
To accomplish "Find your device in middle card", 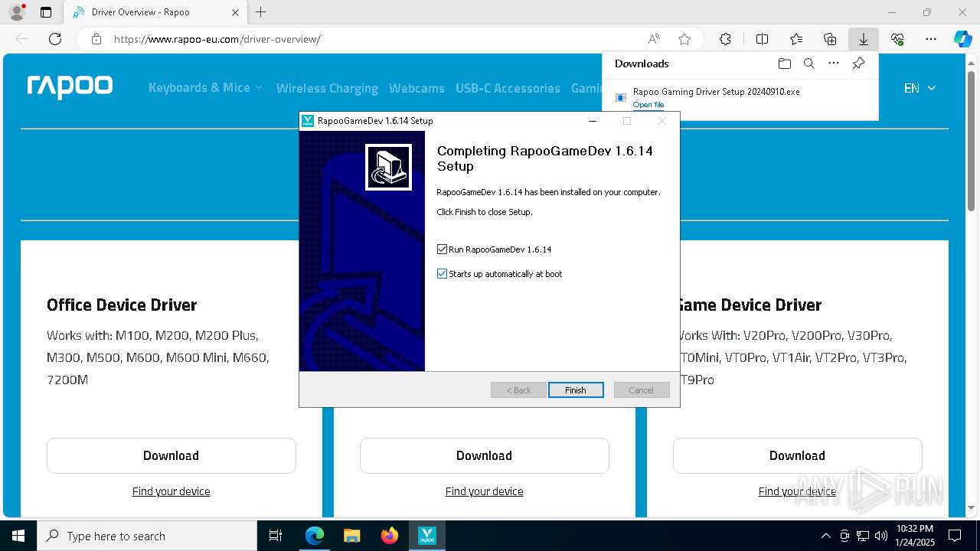I will point(485,491).
